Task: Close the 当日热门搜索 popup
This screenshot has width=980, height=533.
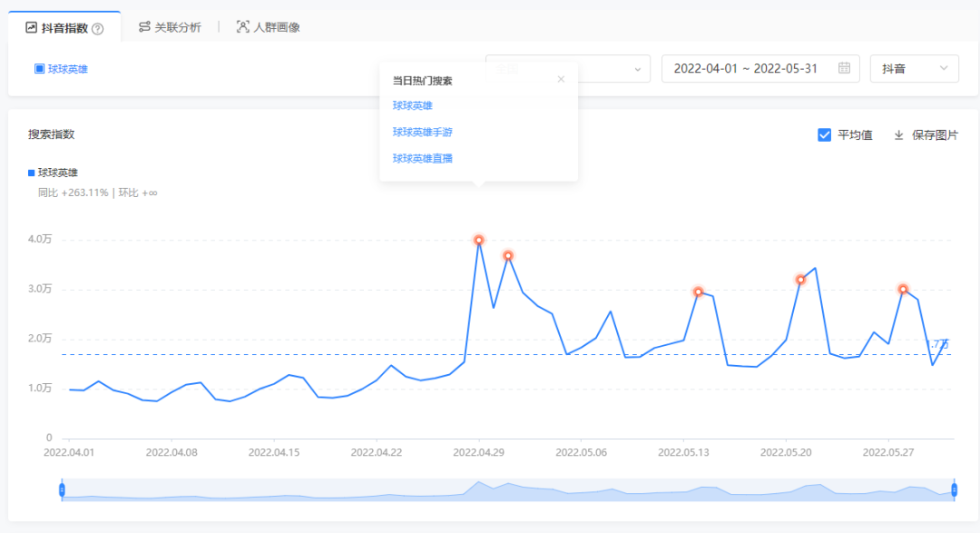Action: click(x=561, y=79)
